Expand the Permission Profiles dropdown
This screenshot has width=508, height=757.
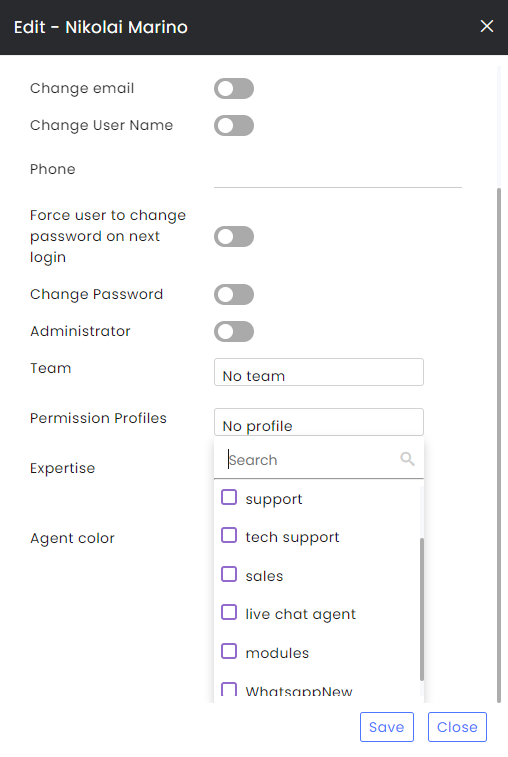319,422
